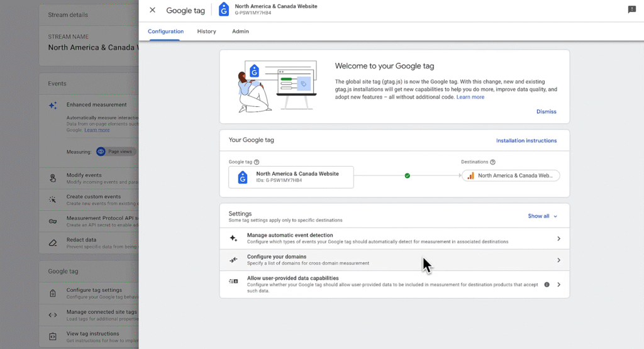Click the eraser icon for Redact data

(x=53, y=243)
